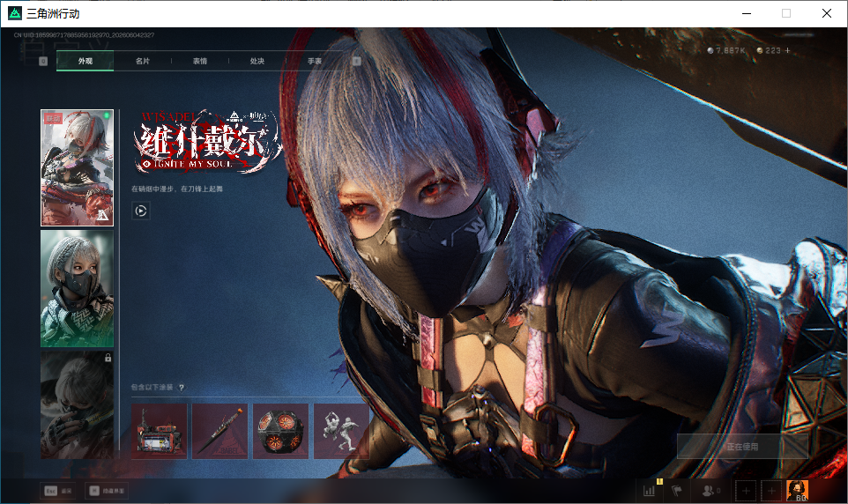This screenshot has height=504, width=848.
Task: Open the red case bundle item
Action: pyautogui.click(x=159, y=431)
